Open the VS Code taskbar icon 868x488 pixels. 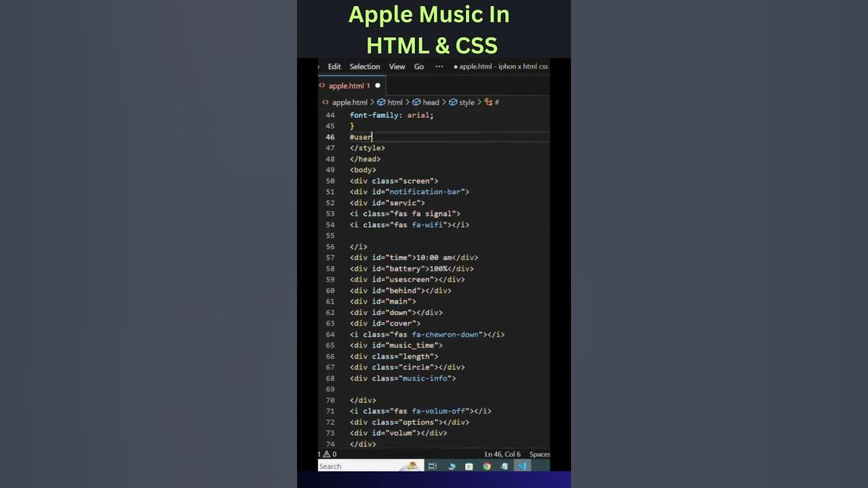522,466
